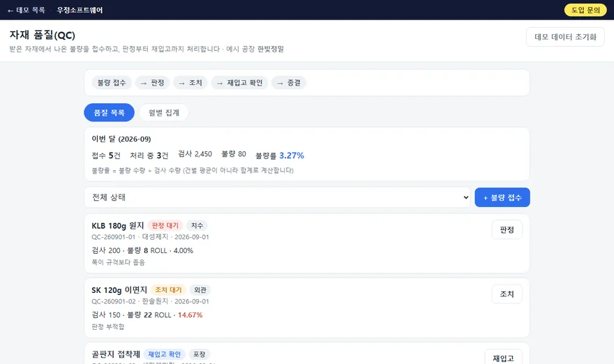Select the → 판정 step chip

(152, 82)
